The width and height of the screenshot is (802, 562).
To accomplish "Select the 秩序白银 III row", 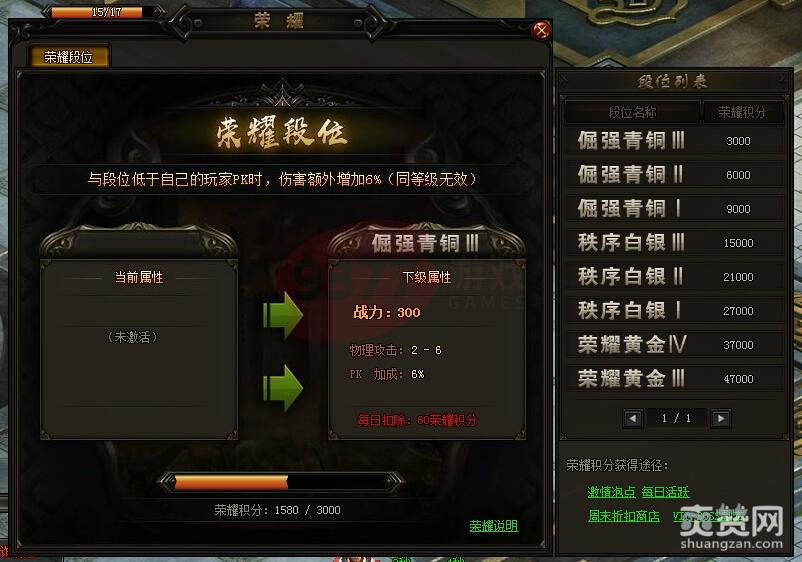I will pos(675,242).
